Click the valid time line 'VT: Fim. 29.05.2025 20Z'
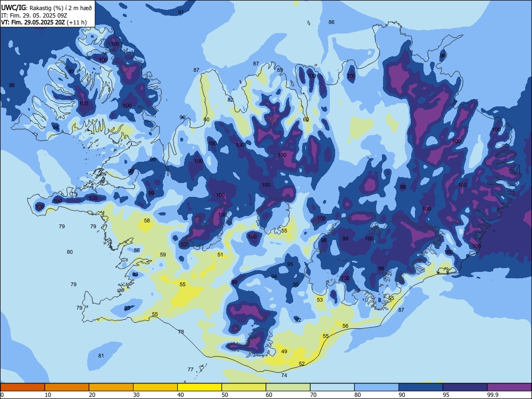The width and height of the screenshot is (532, 399). [x=33, y=22]
